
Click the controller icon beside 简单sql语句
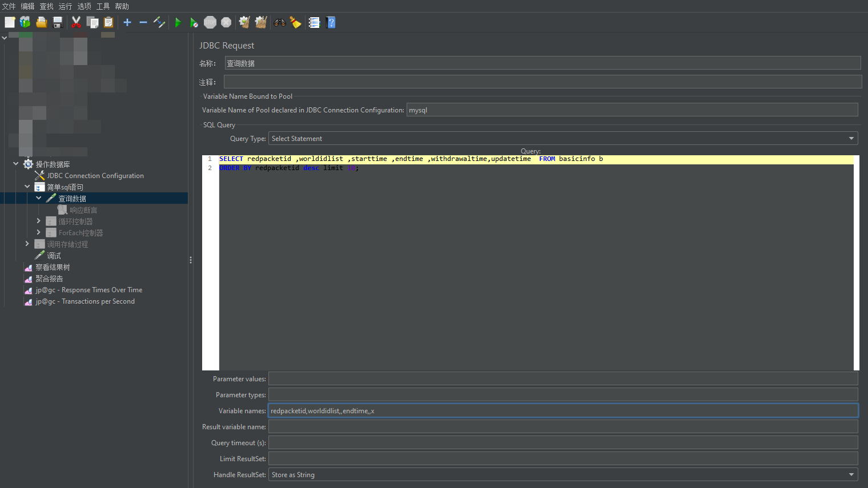click(x=39, y=187)
